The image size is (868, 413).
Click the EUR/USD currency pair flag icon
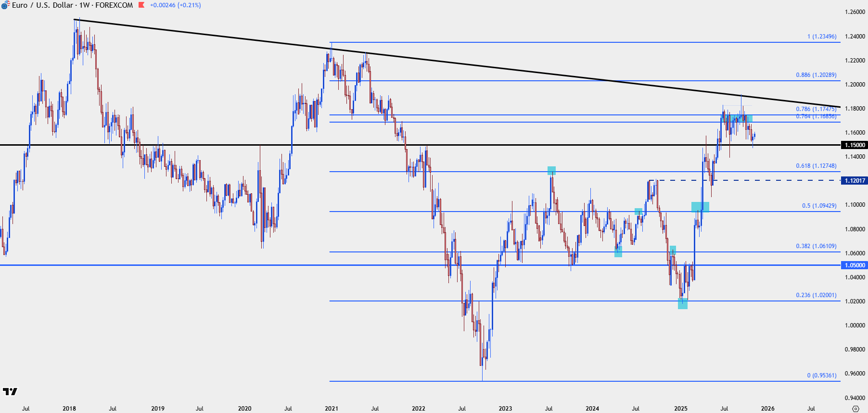click(x=5, y=5)
